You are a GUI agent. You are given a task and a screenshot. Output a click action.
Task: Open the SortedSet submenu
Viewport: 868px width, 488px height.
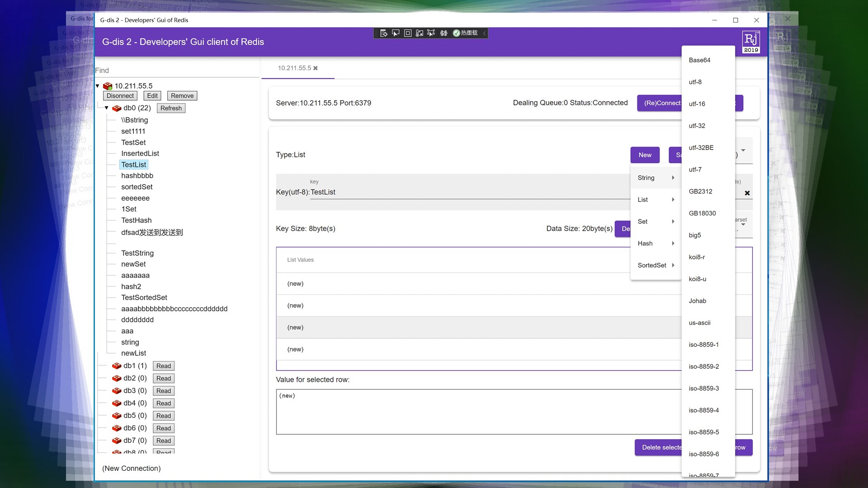coord(656,266)
